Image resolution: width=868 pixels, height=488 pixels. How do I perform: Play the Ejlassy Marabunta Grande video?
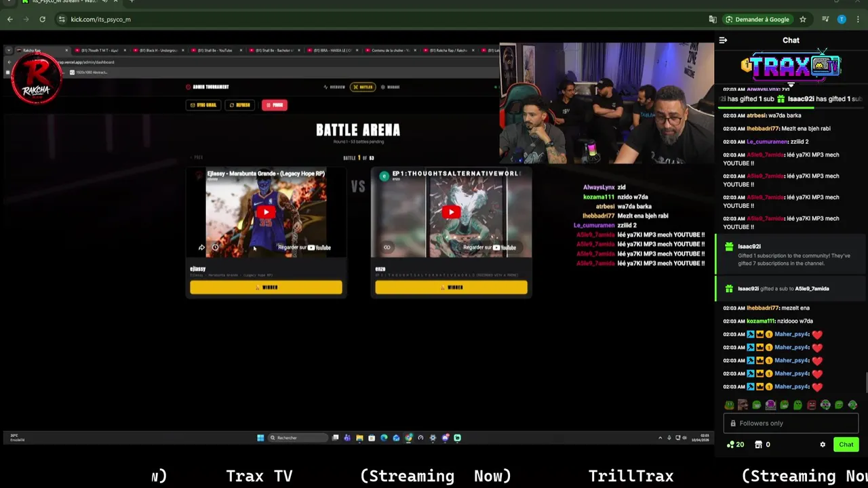click(x=266, y=212)
